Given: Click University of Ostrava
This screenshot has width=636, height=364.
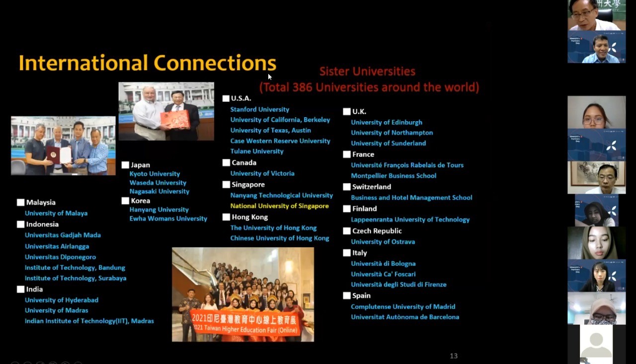Looking at the screenshot, I should coord(383,242).
